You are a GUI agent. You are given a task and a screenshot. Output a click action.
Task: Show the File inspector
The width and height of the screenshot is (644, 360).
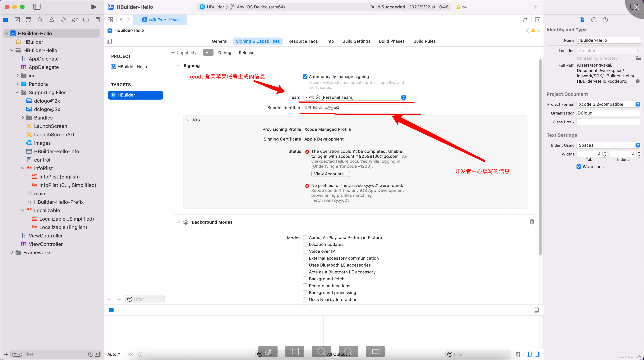tap(582, 20)
